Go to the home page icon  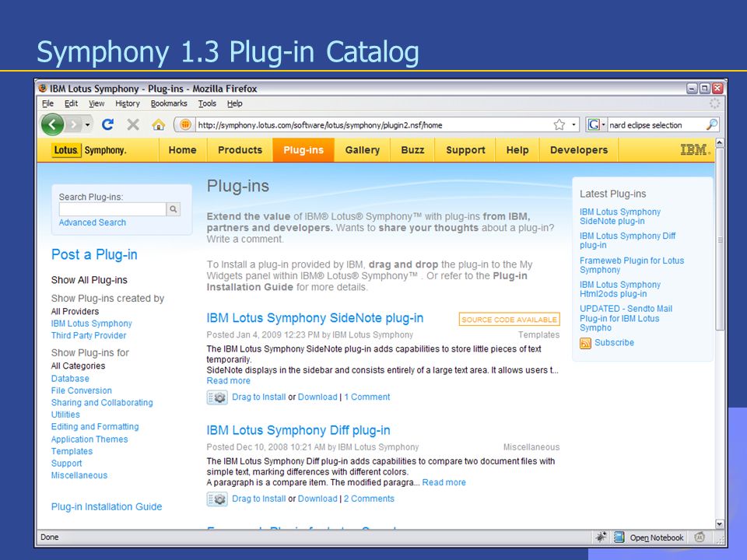point(158,124)
